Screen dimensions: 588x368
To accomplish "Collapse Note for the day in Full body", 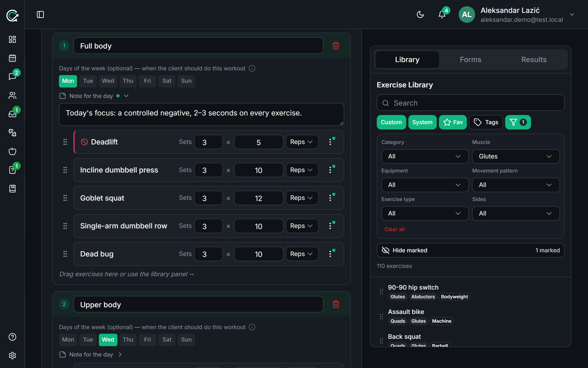I will (x=94, y=96).
